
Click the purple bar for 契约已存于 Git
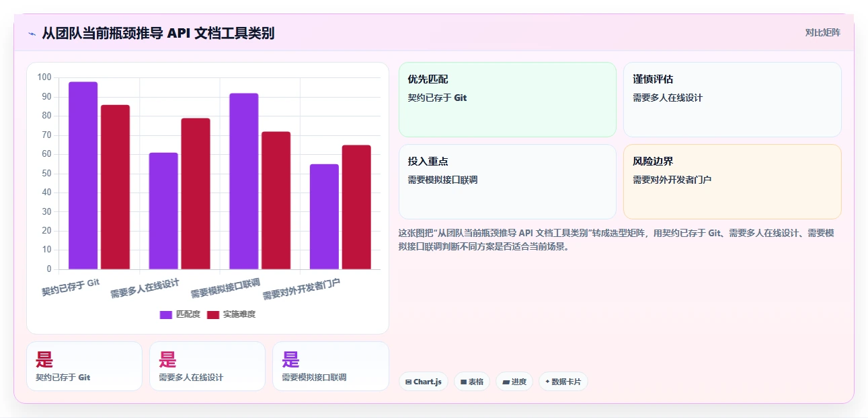click(83, 176)
